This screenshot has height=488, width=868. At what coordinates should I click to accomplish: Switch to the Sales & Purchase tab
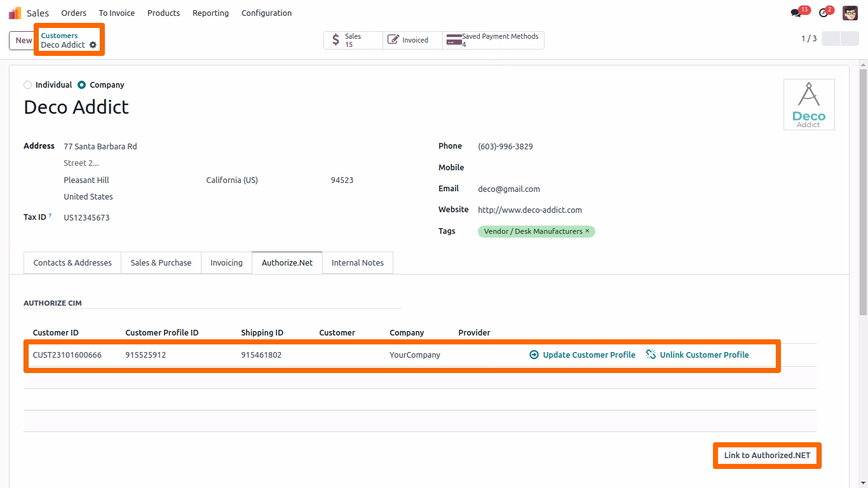click(161, 263)
